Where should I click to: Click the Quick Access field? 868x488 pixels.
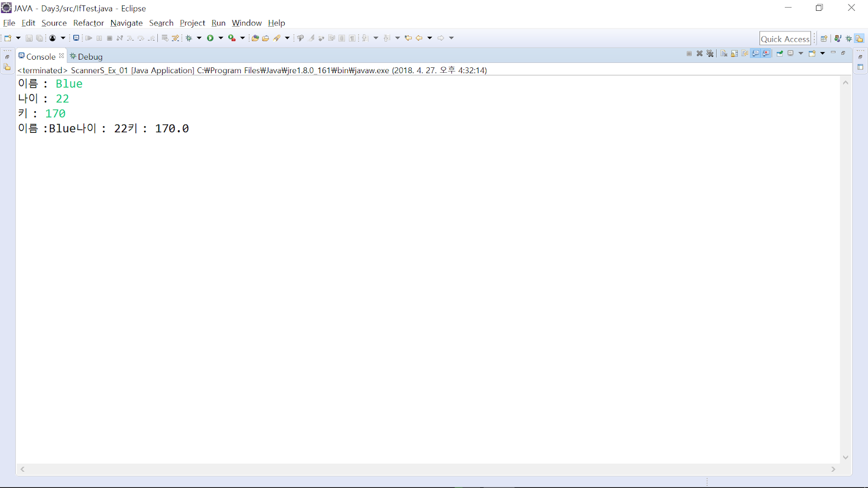click(x=785, y=38)
